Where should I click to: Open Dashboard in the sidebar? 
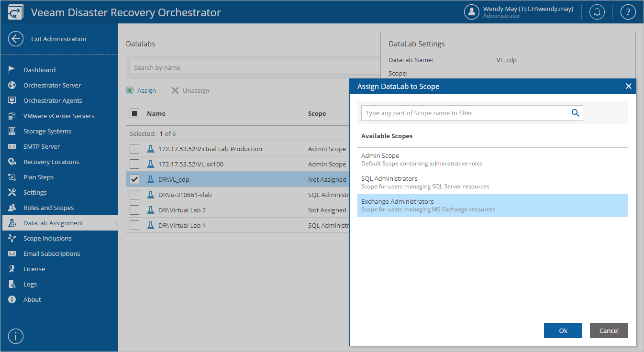[x=39, y=70]
